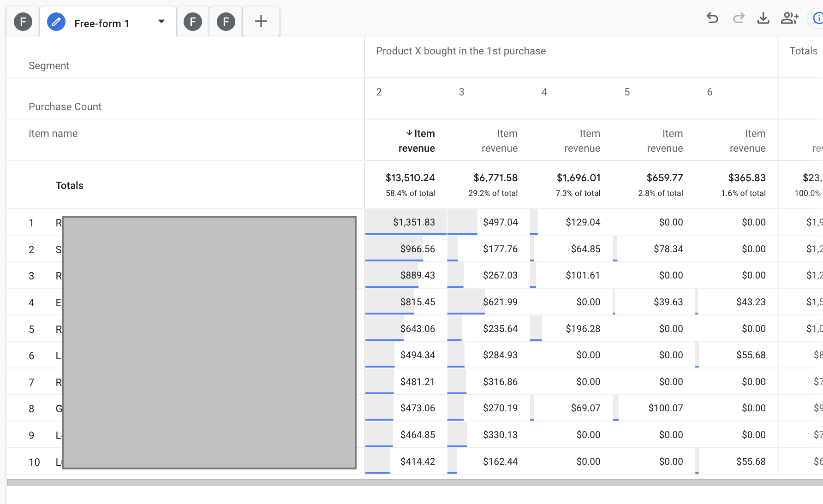Expand the Free-form 1 tab dropdown arrow
The height and width of the screenshot is (504, 823).
pos(161,22)
